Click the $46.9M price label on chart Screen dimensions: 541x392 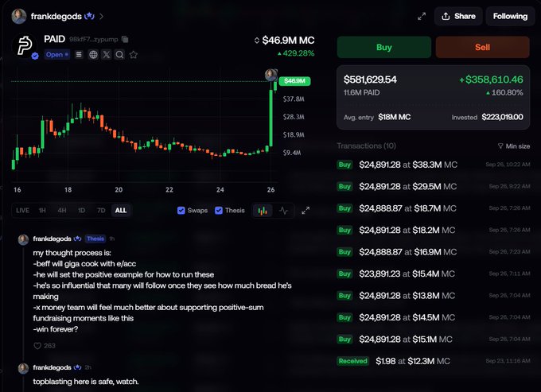(294, 81)
